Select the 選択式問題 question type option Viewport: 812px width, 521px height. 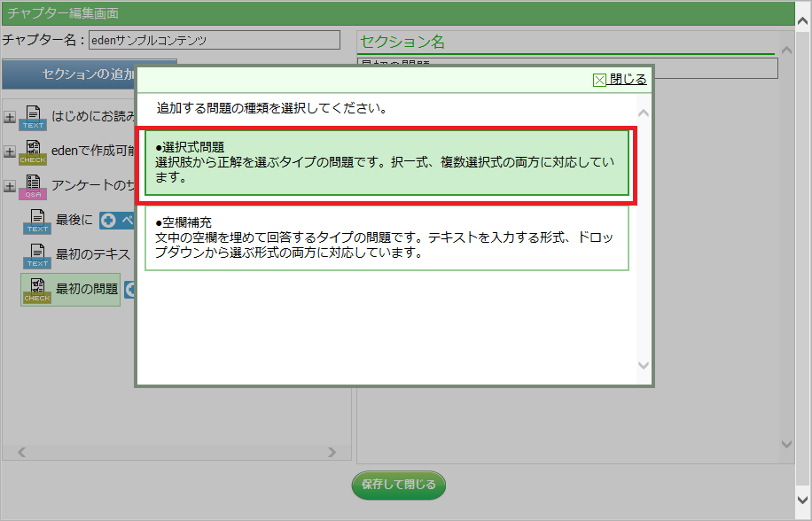(386, 162)
